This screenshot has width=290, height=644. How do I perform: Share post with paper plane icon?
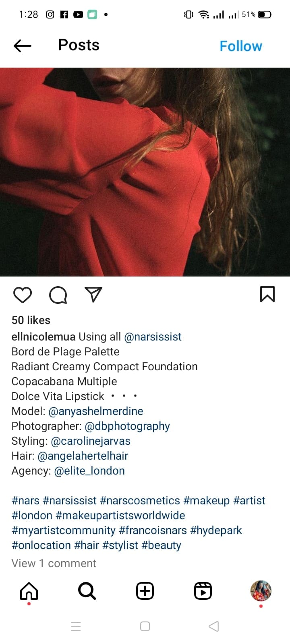tap(93, 295)
